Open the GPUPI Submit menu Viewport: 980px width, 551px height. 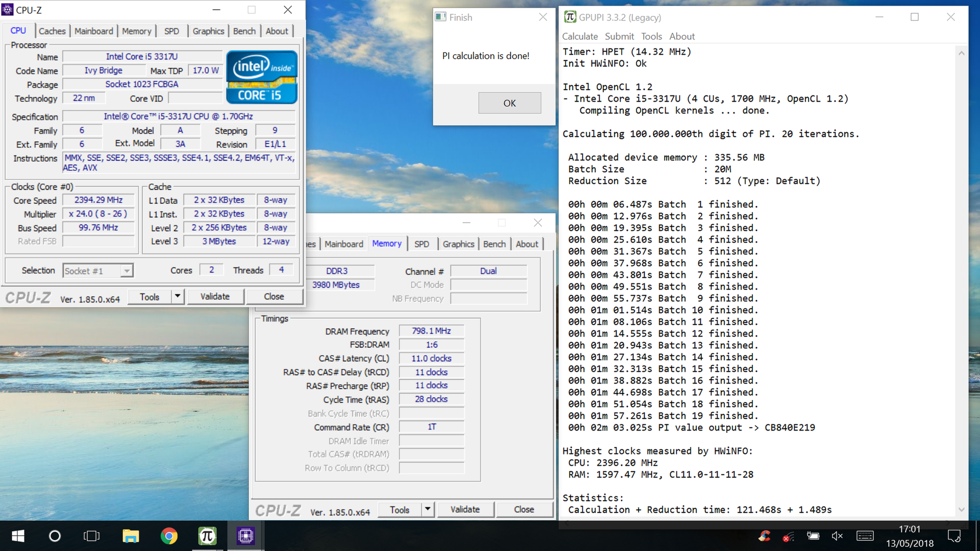click(x=619, y=36)
